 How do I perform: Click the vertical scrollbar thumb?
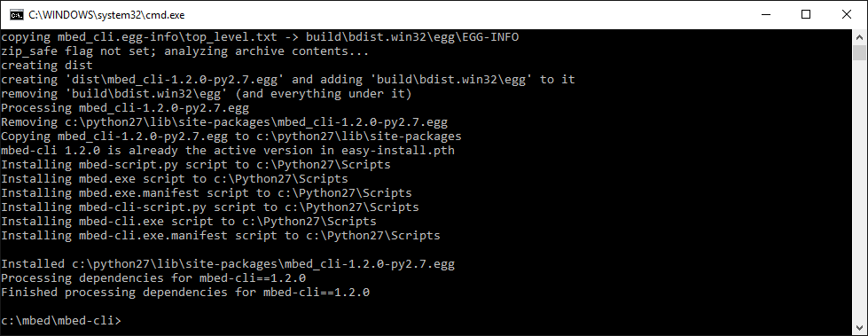(860, 52)
